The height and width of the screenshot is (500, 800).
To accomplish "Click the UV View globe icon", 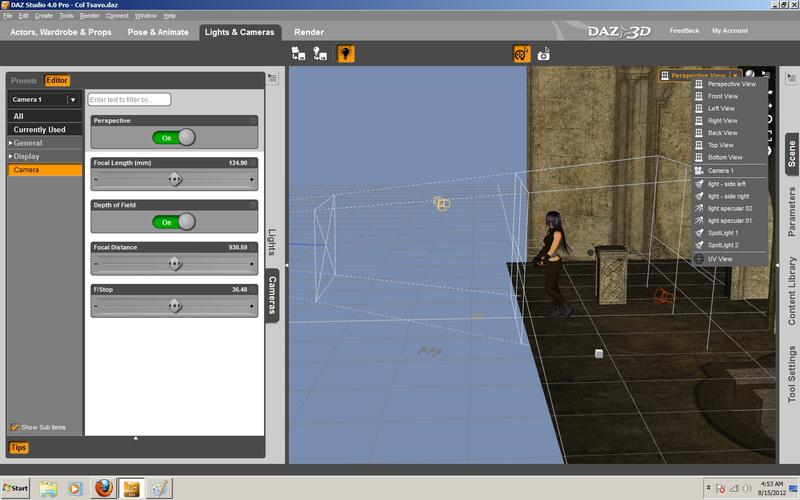I will pyautogui.click(x=699, y=259).
